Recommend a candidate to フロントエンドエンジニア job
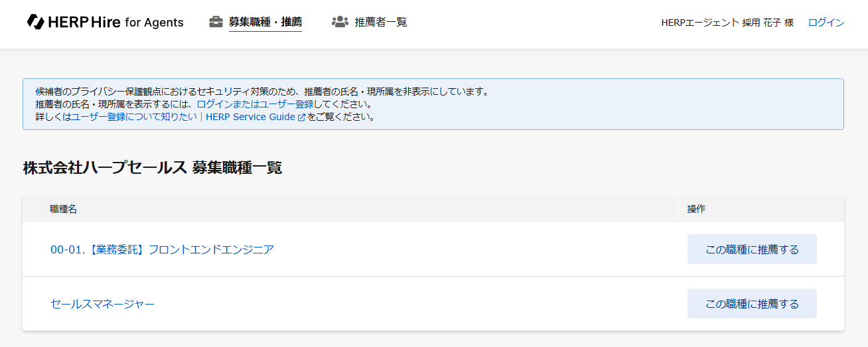The image size is (868, 347). click(x=752, y=249)
